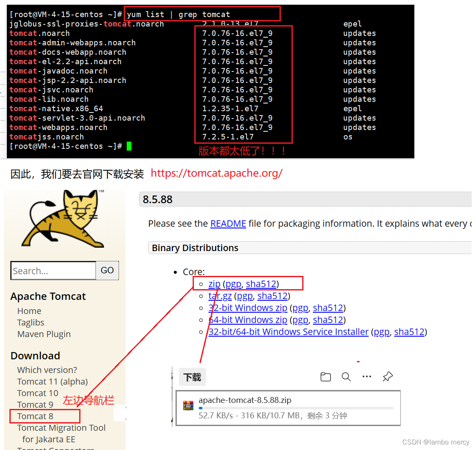Click the yum list | grep tomcat command

178,14
